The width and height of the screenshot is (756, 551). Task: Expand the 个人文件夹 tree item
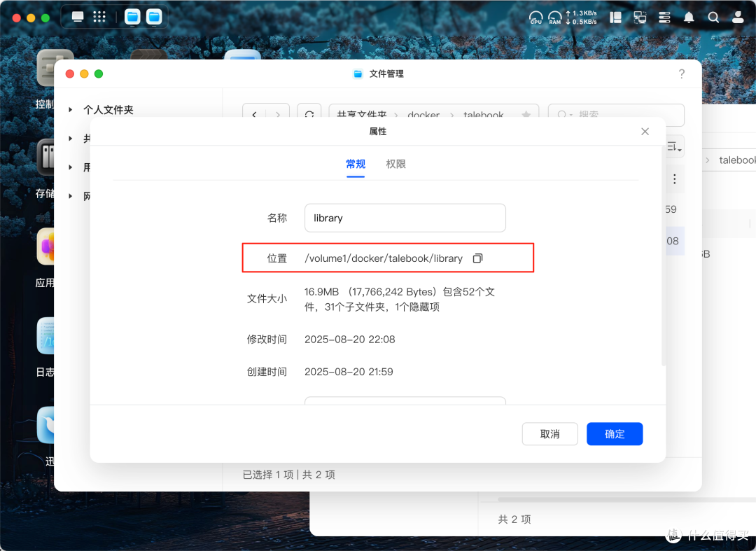(x=71, y=110)
